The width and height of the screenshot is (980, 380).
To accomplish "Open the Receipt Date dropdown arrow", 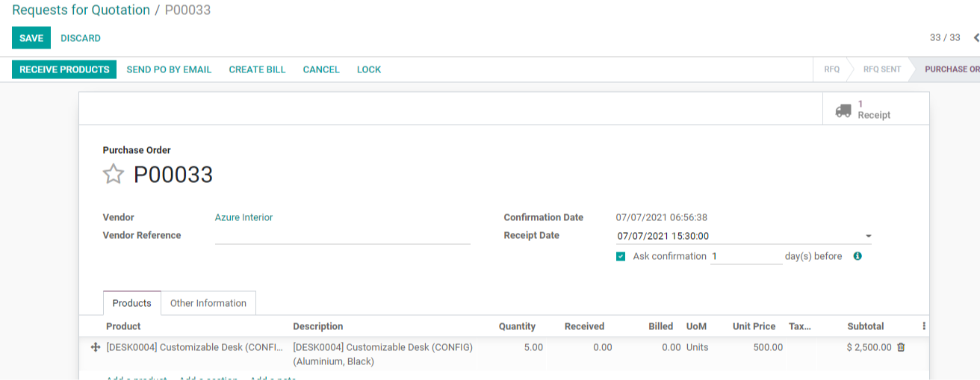I will [868, 236].
